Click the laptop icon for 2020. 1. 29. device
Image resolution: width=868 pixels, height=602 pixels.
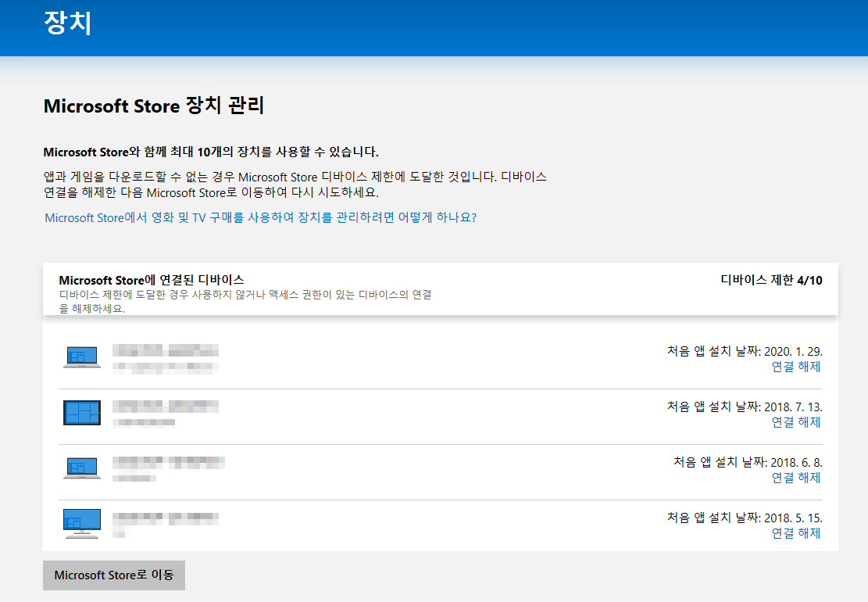(82, 357)
